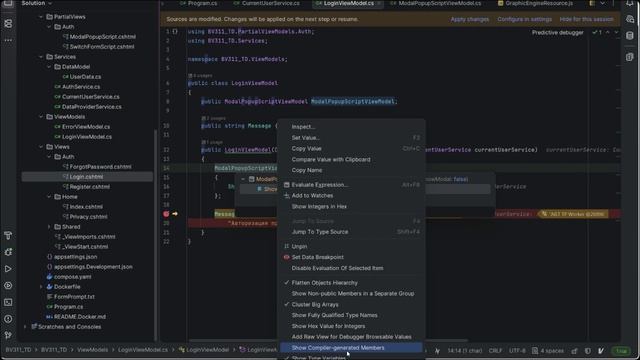
Task: Open the Build hammer tool window
Action: [8, 236]
